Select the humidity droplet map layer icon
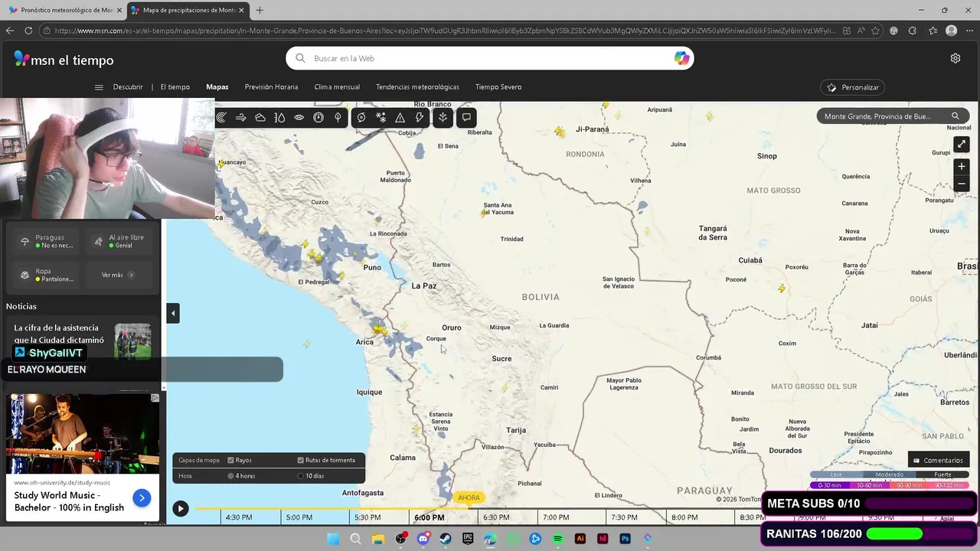The height and width of the screenshot is (551, 980). click(279, 117)
